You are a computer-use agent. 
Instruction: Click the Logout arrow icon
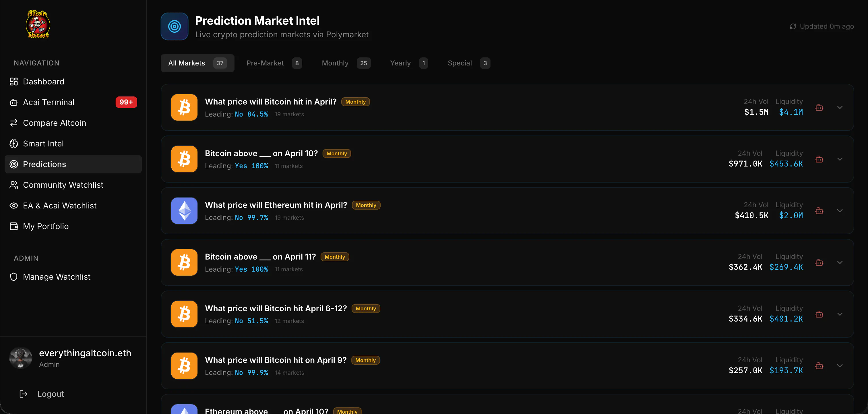click(24, 394)
